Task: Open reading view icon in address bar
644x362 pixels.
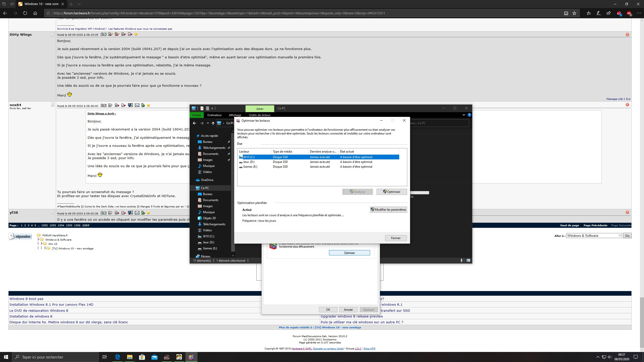Action: 566,13
